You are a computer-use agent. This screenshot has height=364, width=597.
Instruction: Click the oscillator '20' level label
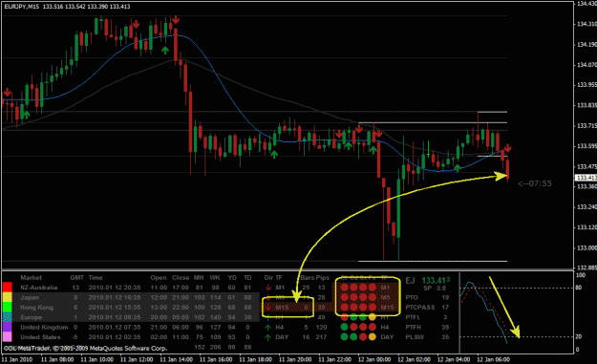pos(578,336)
